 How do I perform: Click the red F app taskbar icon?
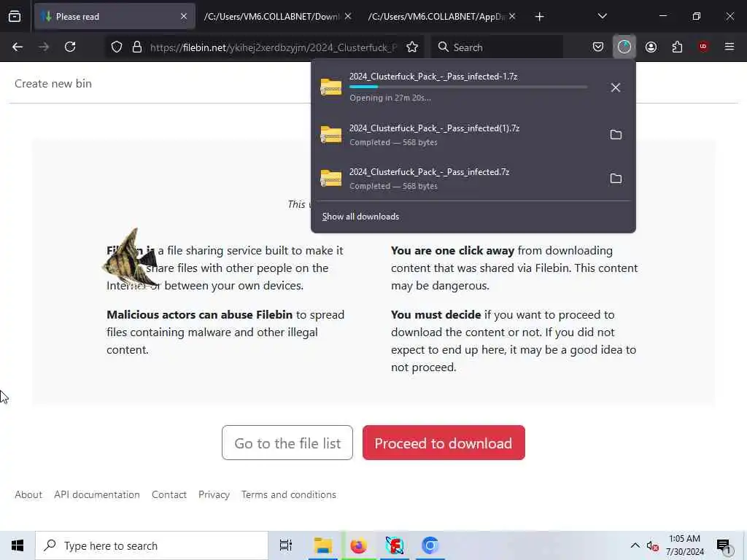pyautogui.click(x=395, y=545)
